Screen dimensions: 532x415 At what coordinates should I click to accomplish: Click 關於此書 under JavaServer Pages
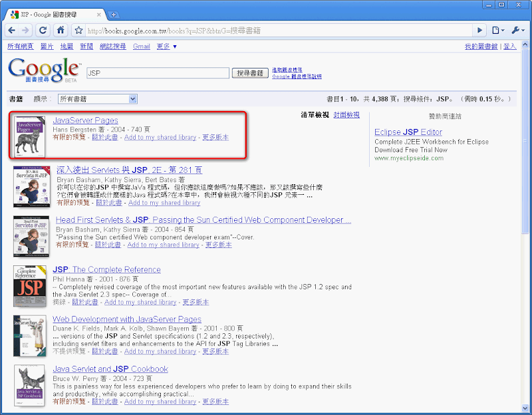coord(105,138)
